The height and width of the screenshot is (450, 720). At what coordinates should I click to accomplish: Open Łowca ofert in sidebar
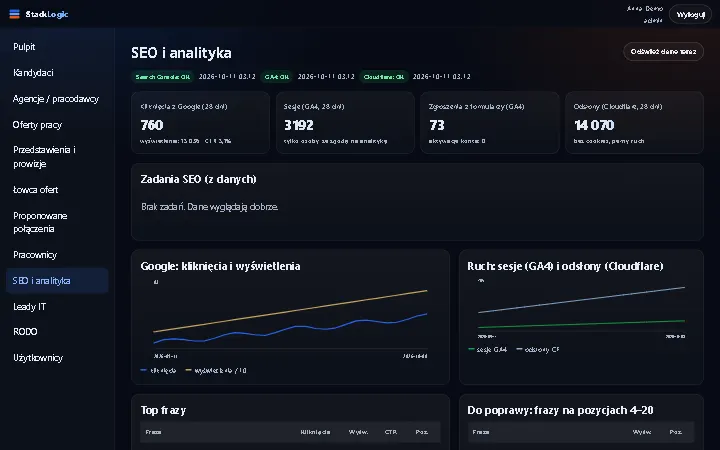coord(57,190)
